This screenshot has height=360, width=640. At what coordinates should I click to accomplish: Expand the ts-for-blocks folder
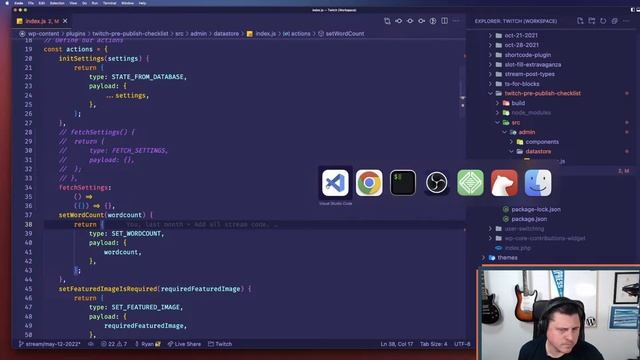[x=522, y=84]
